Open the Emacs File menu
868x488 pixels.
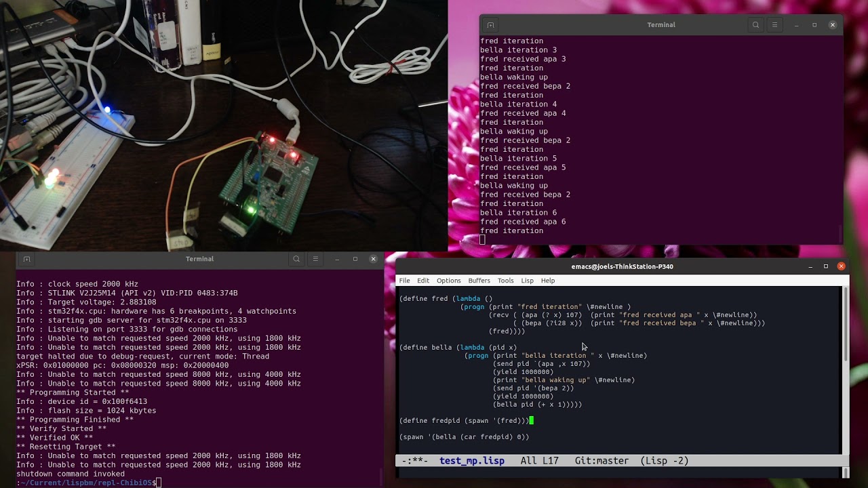(404, 281)
